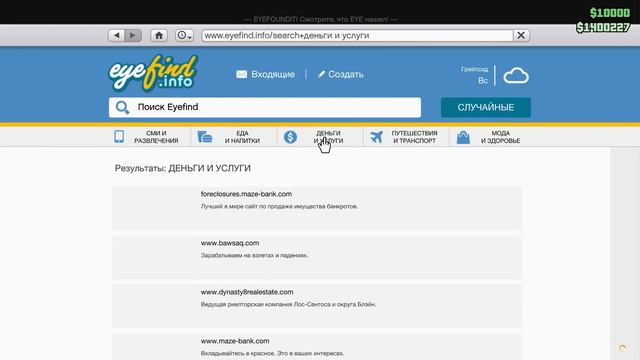The height and width of the screenshot is (360, 640).
Task: Click the address bar with eyefind.info URL
Action: tap(357, 36)
